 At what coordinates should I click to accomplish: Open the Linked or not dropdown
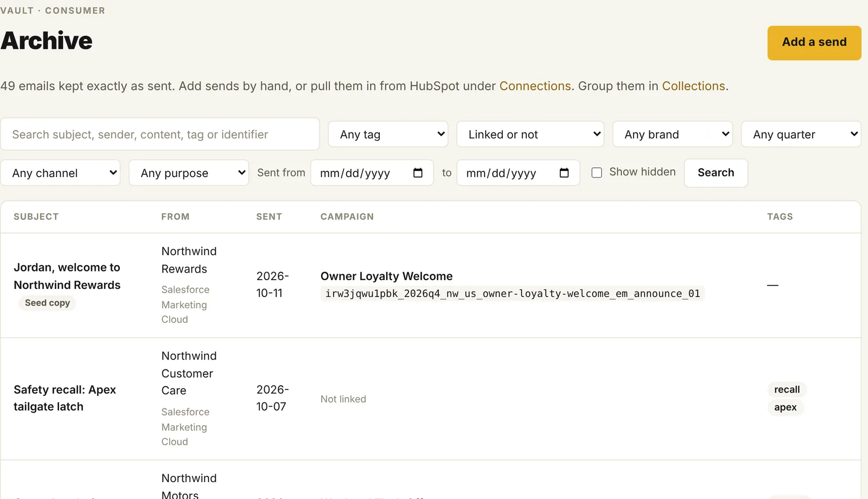pos(530,134)
